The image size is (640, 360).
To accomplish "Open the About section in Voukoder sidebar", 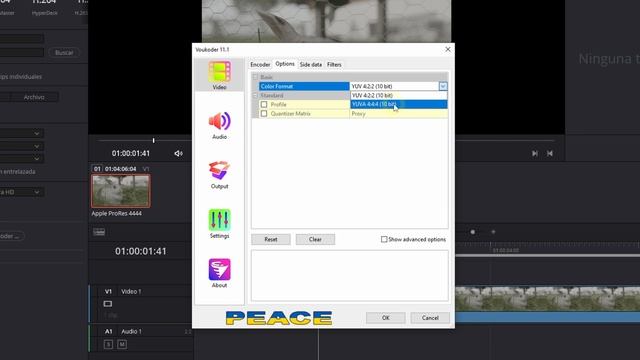I will point(220,273).
